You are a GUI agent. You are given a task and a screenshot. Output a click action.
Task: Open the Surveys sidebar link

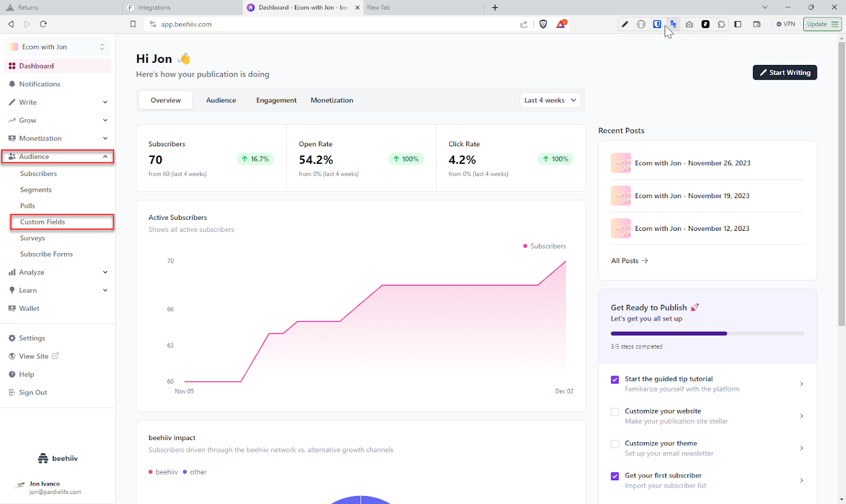[x=32, y=238]
